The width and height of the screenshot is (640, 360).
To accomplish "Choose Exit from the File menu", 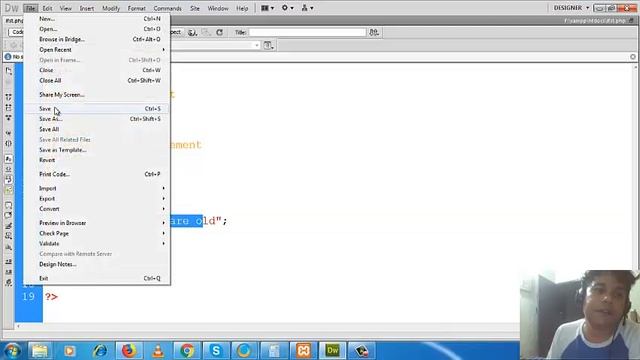I will [97, 278].
